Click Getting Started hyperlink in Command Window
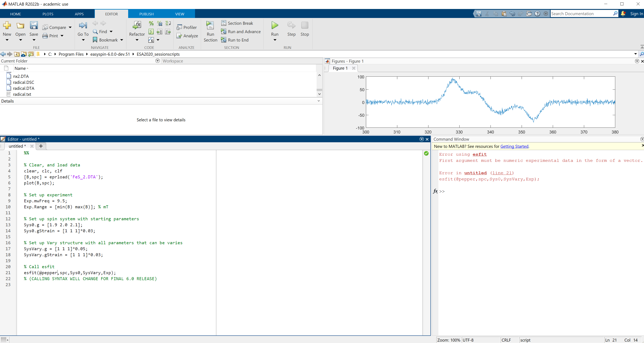 [514, 146]
